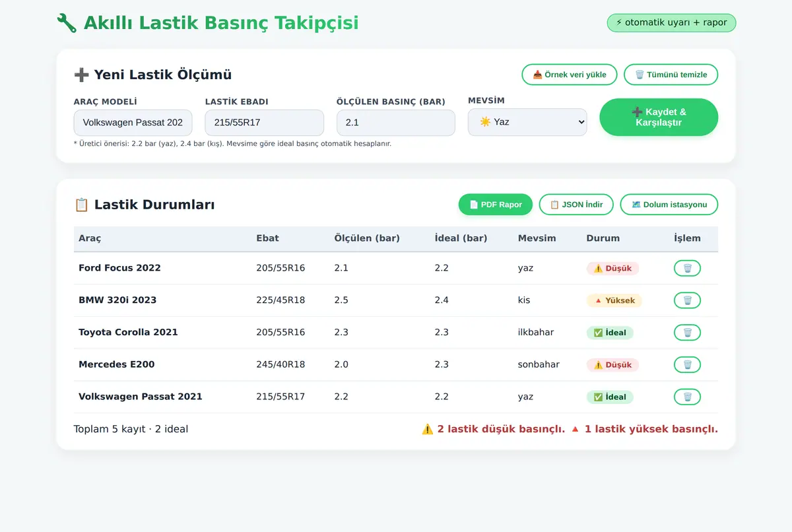
Task: Generate the PDF Rapor
Action: coord(496,205)
